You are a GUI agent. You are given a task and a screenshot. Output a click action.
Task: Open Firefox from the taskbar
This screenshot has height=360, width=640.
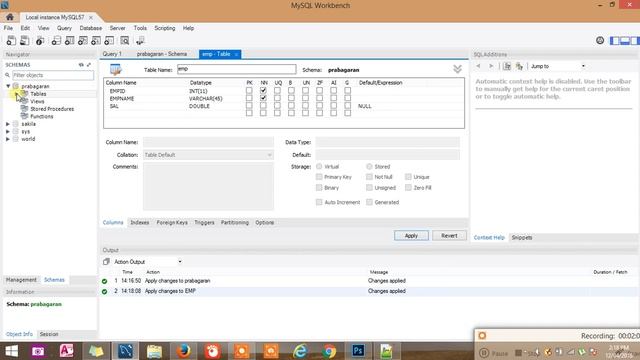tap(184, 351)
